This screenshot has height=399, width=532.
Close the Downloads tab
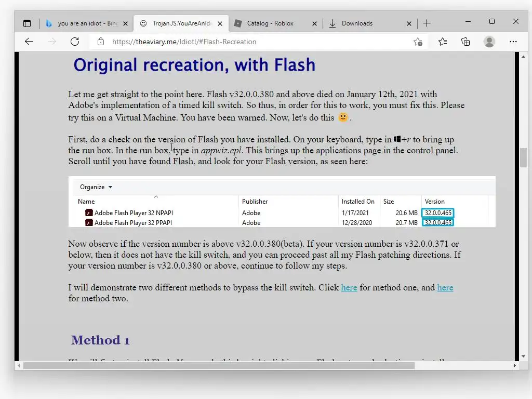pos(409,24)
